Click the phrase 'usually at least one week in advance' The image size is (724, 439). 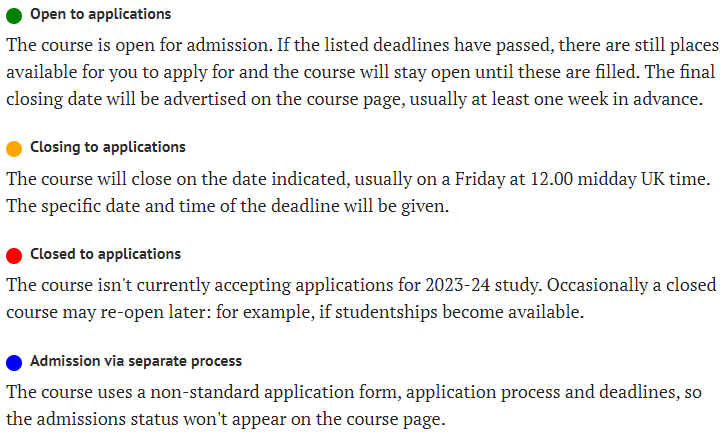tap(556, 100)
